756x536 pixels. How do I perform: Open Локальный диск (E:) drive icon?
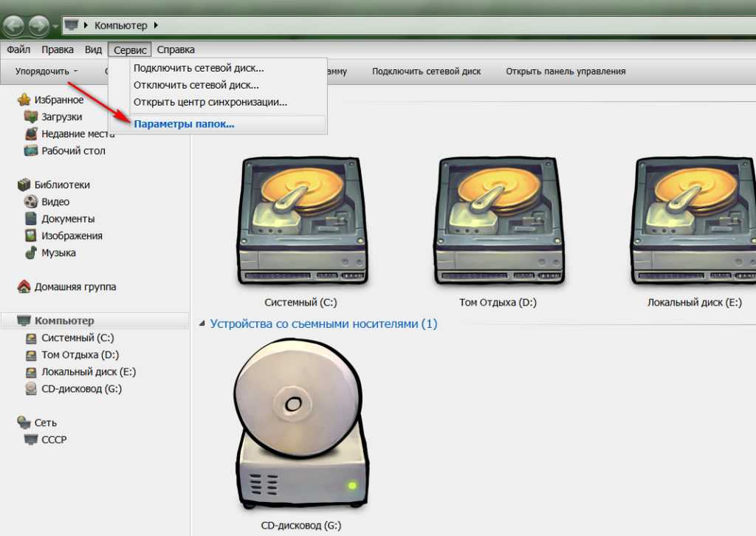click(694, 221)
